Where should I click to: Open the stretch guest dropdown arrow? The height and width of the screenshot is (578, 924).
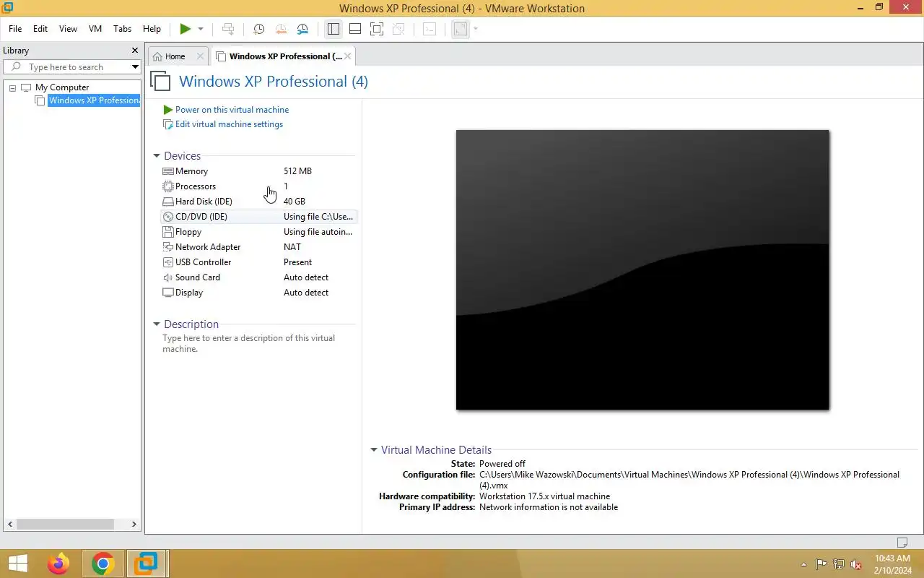click(x=476, y=29)
